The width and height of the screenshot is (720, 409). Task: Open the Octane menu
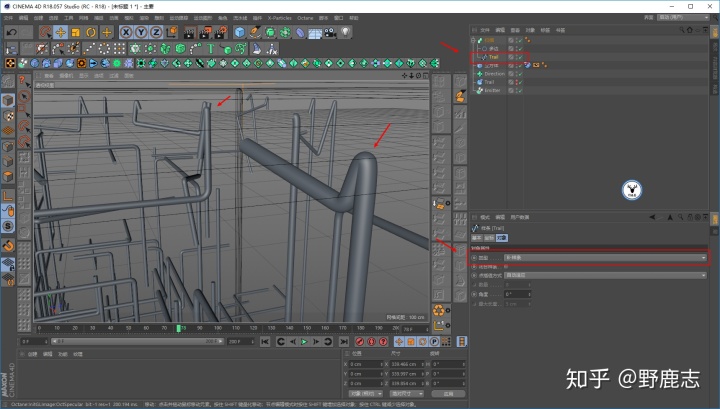(305, 18)
